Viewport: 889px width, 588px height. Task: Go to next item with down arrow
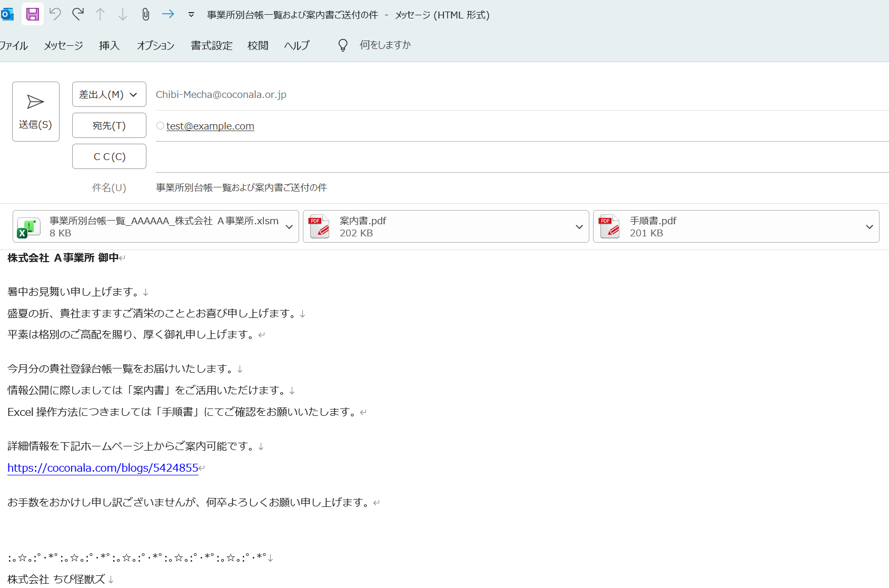coord(123,14)
